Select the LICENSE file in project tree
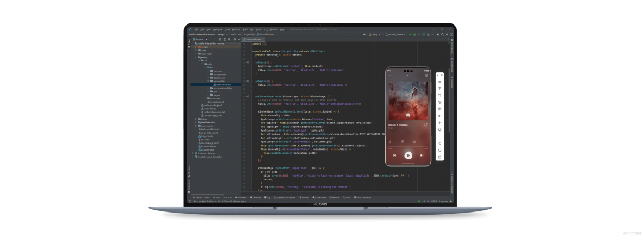 [x=204, y=139]
